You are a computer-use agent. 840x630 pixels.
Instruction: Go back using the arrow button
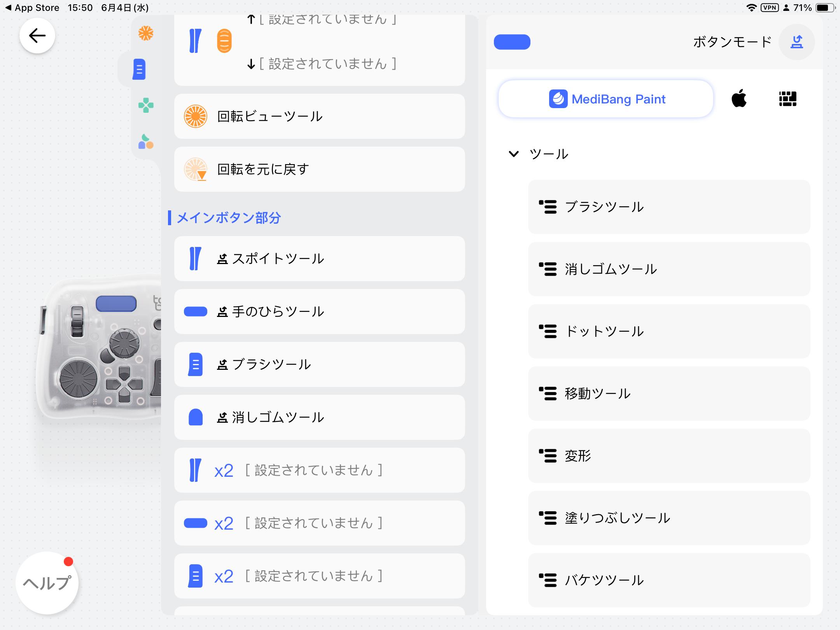[37, 36]
